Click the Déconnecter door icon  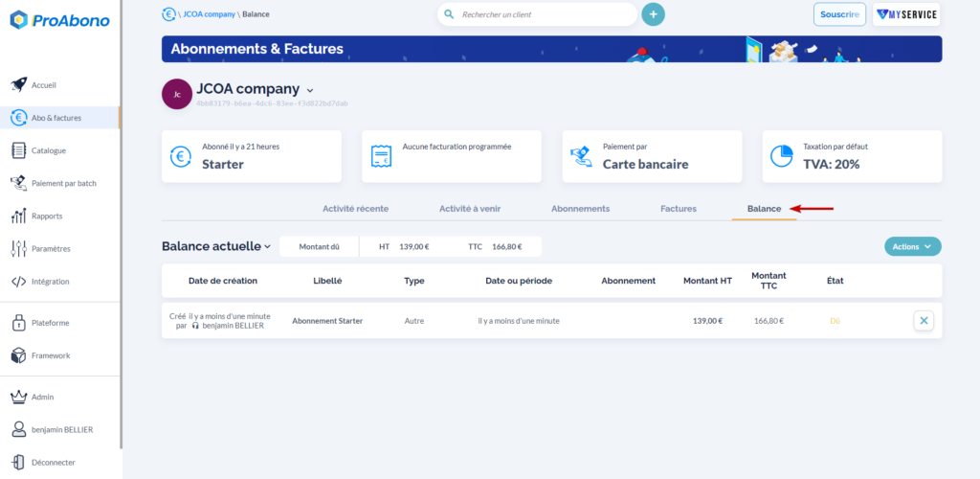[19, 462]
